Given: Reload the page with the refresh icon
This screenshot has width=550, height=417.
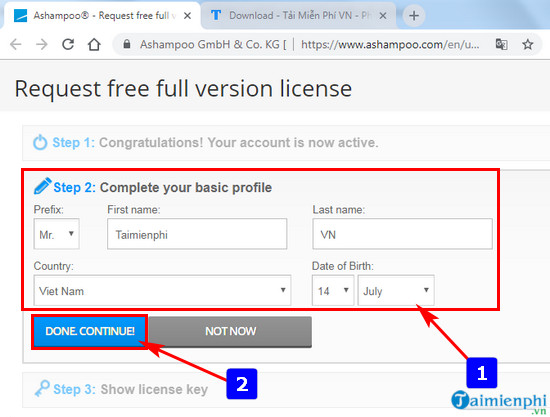Looking at the screenshot, I should pyautogui.click(x=68, y=45).
